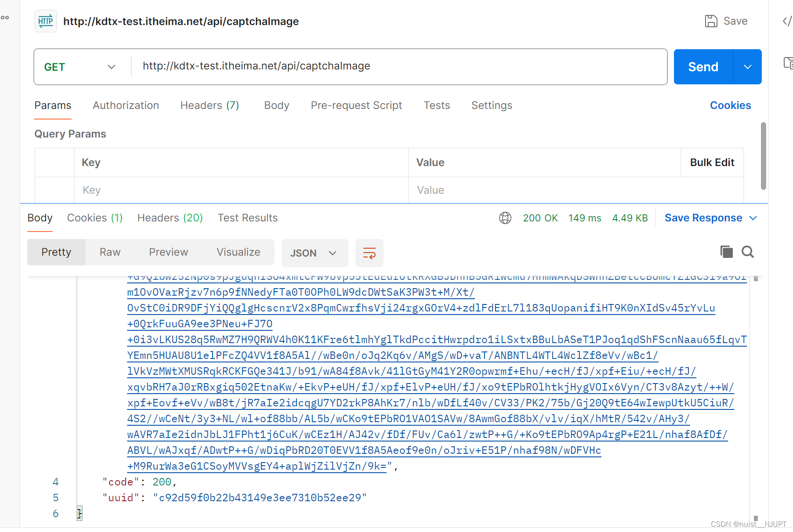Image resolution: width=793 pixels, height=532 pixels.
Task: Open search in response body
Action: coord(747,252)
